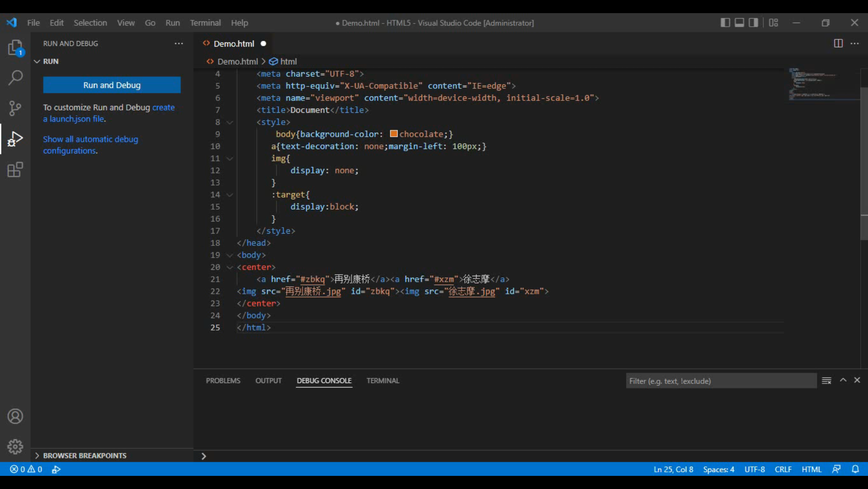Fold the center element at line 20
Viewport: 868px width, 489px height.
coord(230,268)
